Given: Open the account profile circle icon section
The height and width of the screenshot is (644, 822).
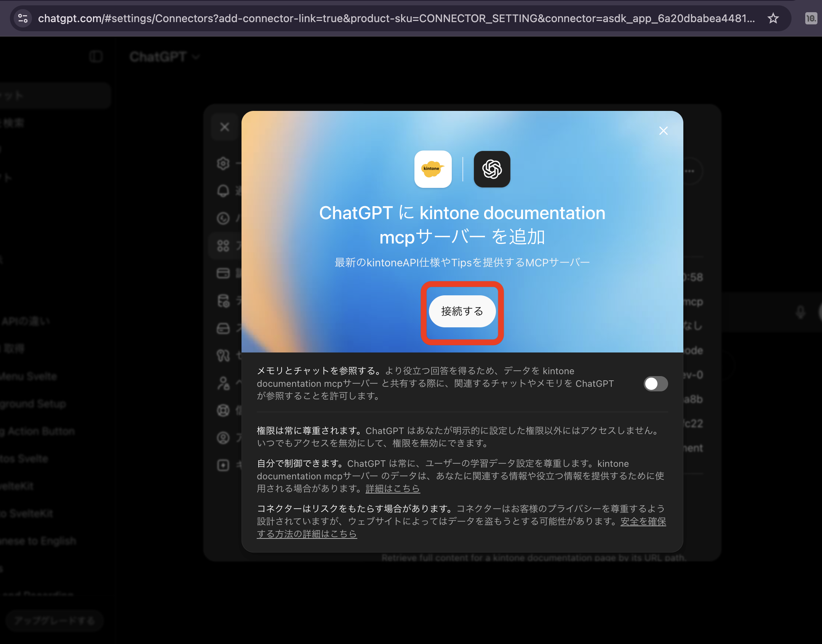Looking at the screenshot, I should point(223,438).
